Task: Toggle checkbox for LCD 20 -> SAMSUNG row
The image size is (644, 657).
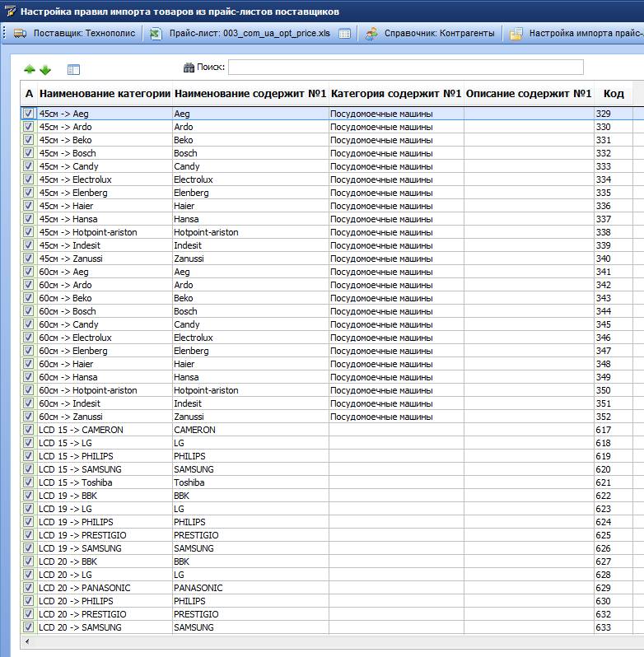Action: coord(28,627)
